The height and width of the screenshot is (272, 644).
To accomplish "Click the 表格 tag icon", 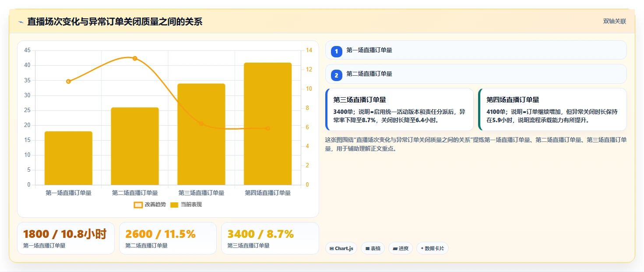I will [367, 248].
